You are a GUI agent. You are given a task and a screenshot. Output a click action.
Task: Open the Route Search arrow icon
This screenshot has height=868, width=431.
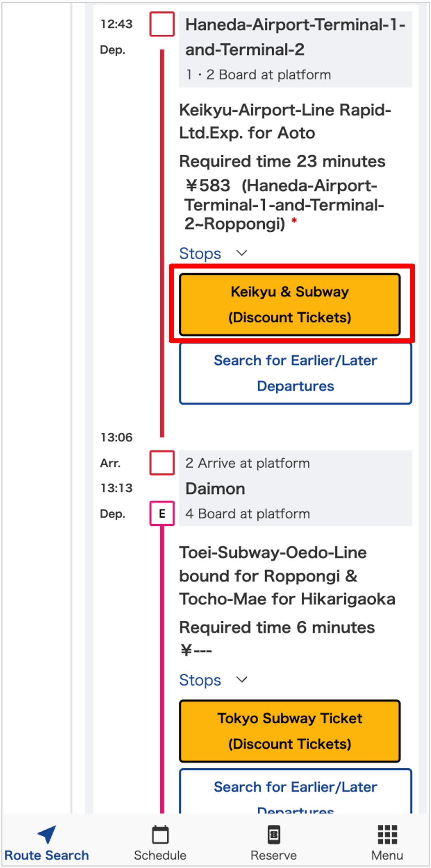[x=47, y=834]
